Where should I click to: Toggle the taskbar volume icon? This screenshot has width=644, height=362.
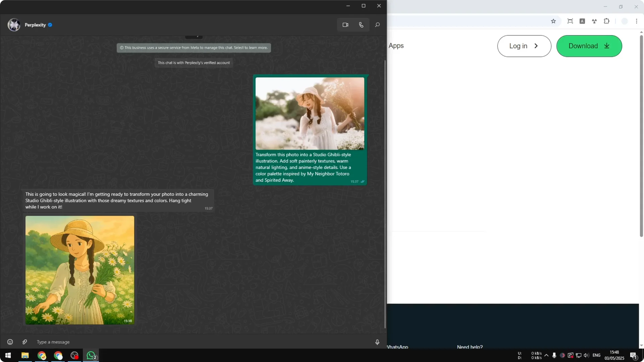pyautogui.click(x=586, y=355)
